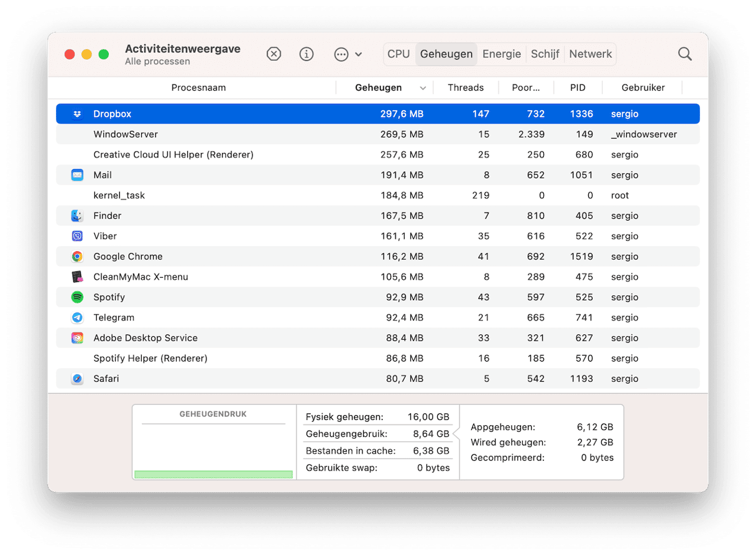756x555 pixels.
Task: Click Bestanden in cache value 6,38 GB
Action: (x=431, y=451)
